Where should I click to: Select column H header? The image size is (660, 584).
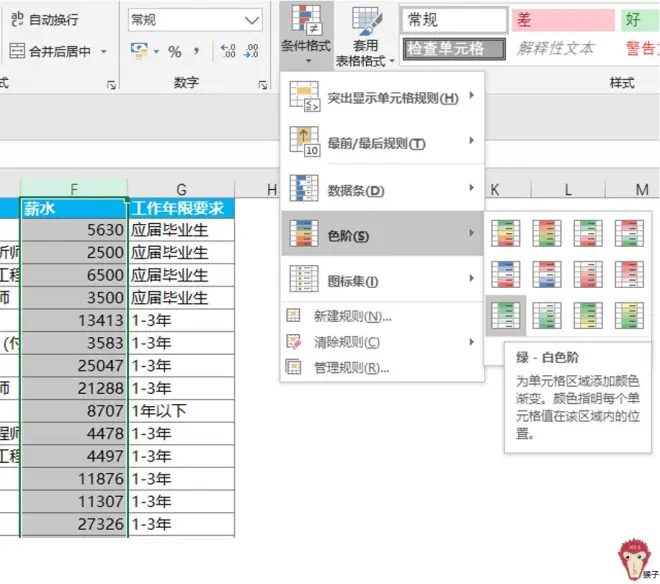(x=257, y=189)
